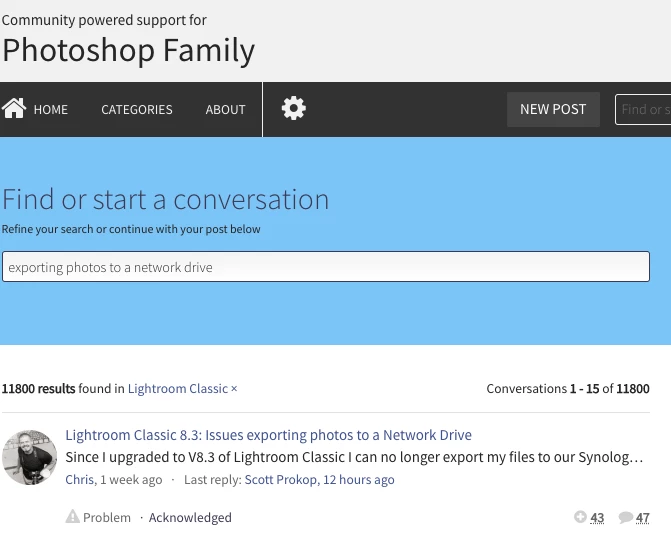Click the Problem label
The height and width of the screenshot is (536, 671).
[107, 517]
